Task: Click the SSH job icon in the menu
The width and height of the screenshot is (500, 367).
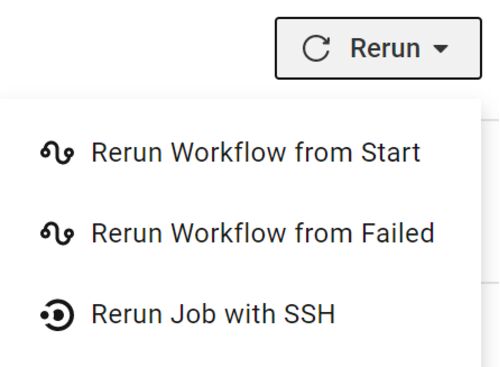Action: [57, 315]
